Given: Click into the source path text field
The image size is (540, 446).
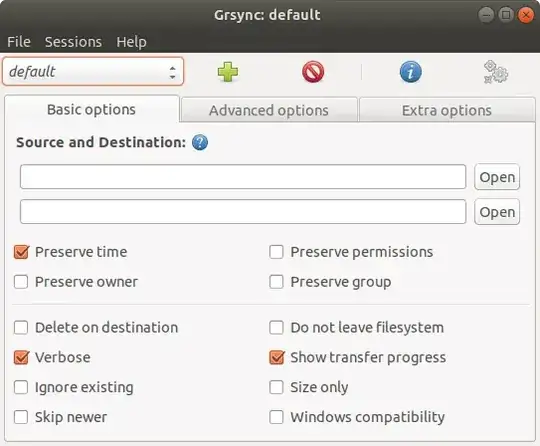Looking at the screenshot, I should pyautogui.click(x=243, y=177).
